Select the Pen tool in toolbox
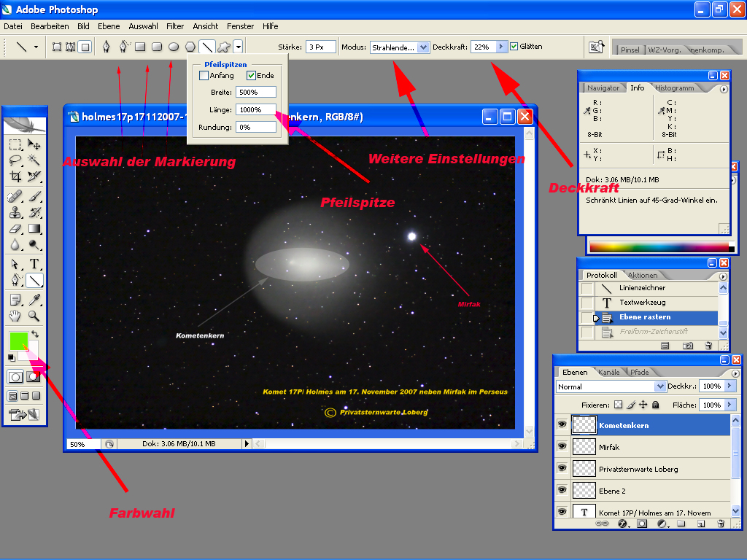 pyautogui.click(x=15, y=280)
